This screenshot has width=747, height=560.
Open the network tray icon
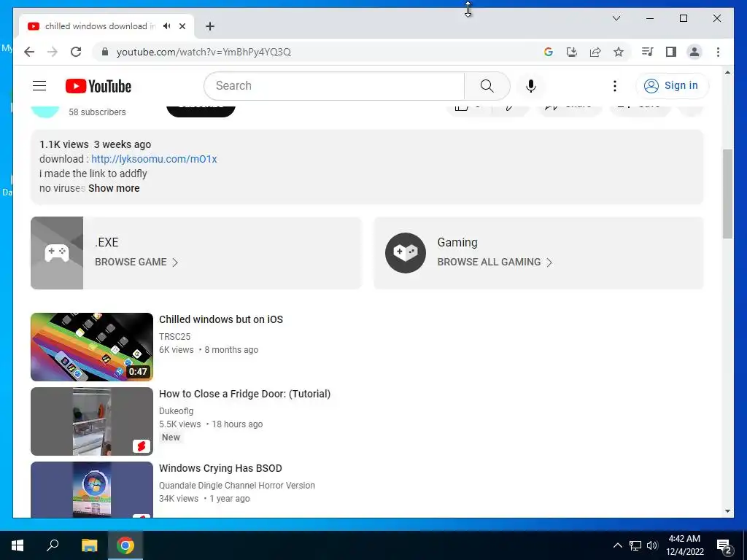tap(635, 545)
